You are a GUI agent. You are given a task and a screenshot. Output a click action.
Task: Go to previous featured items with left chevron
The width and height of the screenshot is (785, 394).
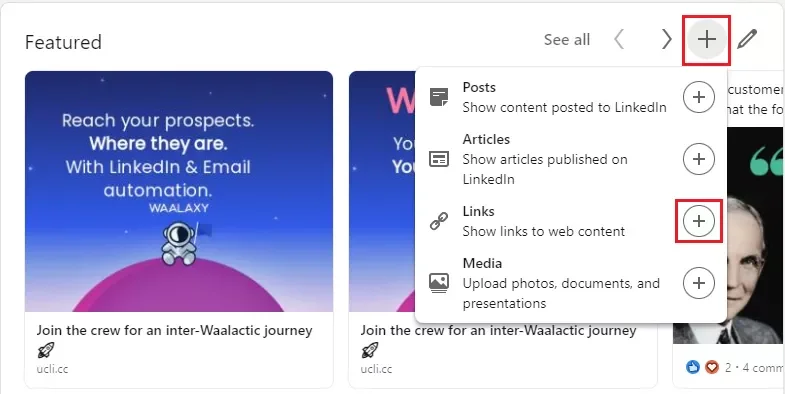[x=619, y=39]
